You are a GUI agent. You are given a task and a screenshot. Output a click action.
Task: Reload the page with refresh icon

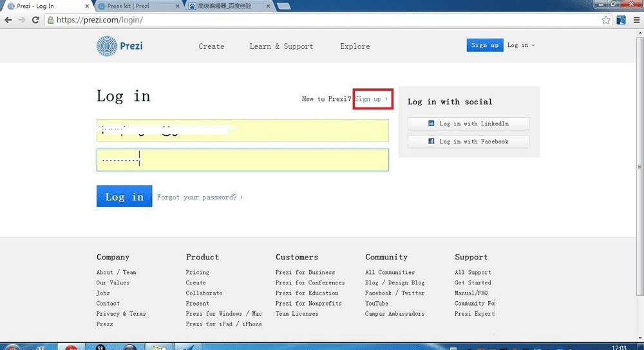pyautogui.click(x=35, y=20)
